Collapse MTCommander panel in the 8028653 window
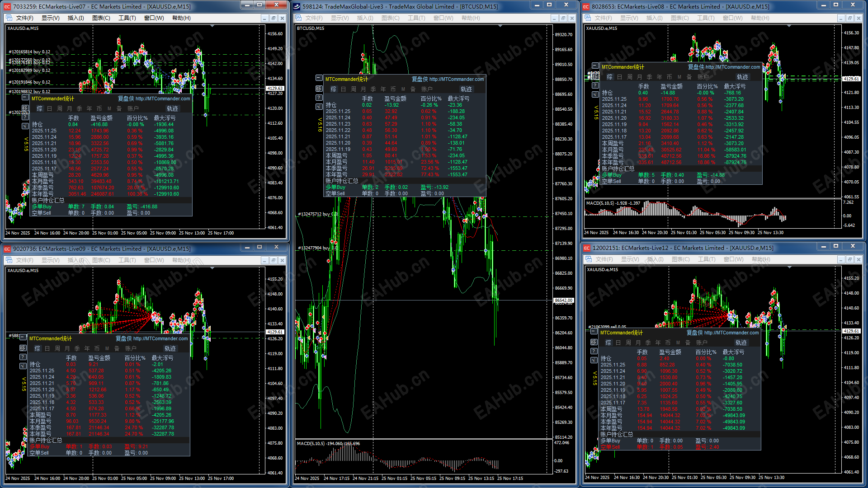The width and height of the screenshot is (868, 488). click(x=595, y=66)
